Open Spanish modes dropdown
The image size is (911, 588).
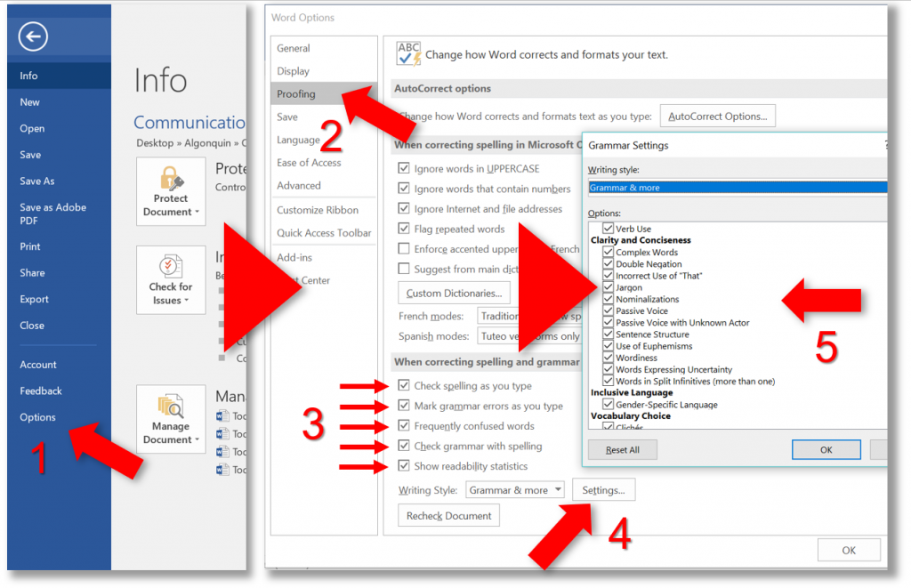point(528,336)
